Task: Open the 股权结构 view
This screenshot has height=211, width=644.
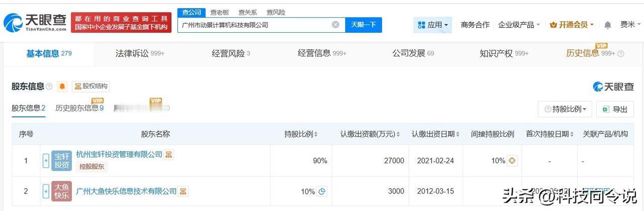Action: 91,87
